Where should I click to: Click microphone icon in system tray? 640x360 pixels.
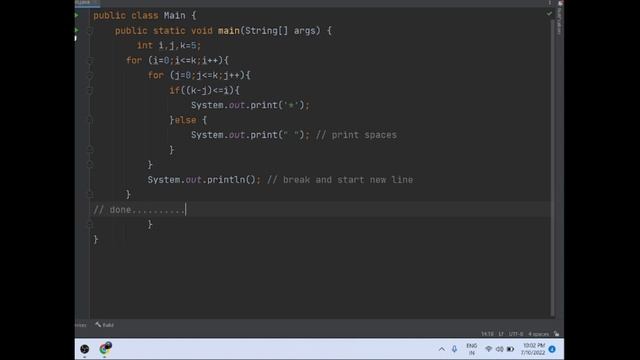tap(454, 349)
